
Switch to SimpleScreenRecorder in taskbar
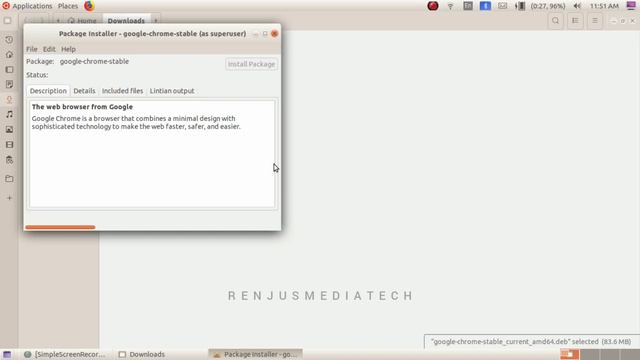(64, 354)
